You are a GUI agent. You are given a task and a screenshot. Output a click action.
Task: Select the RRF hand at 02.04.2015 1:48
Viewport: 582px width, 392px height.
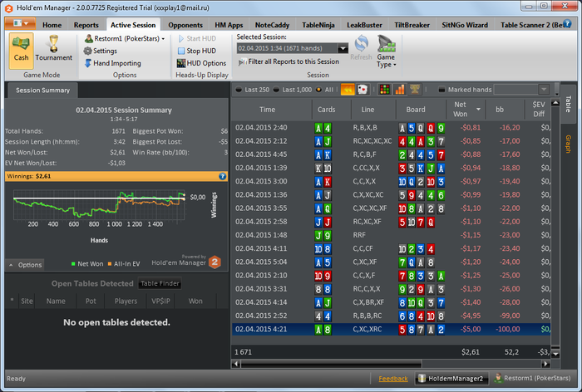point(392,235)
